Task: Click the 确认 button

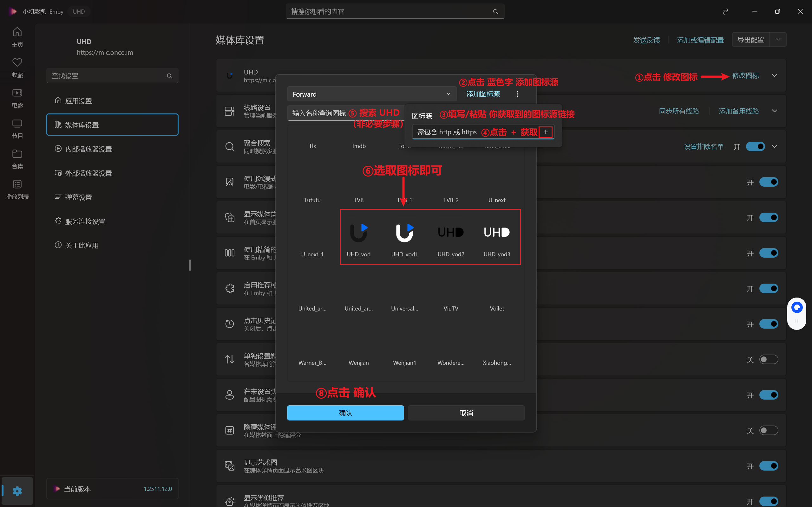Action: (x=345, y=413)
